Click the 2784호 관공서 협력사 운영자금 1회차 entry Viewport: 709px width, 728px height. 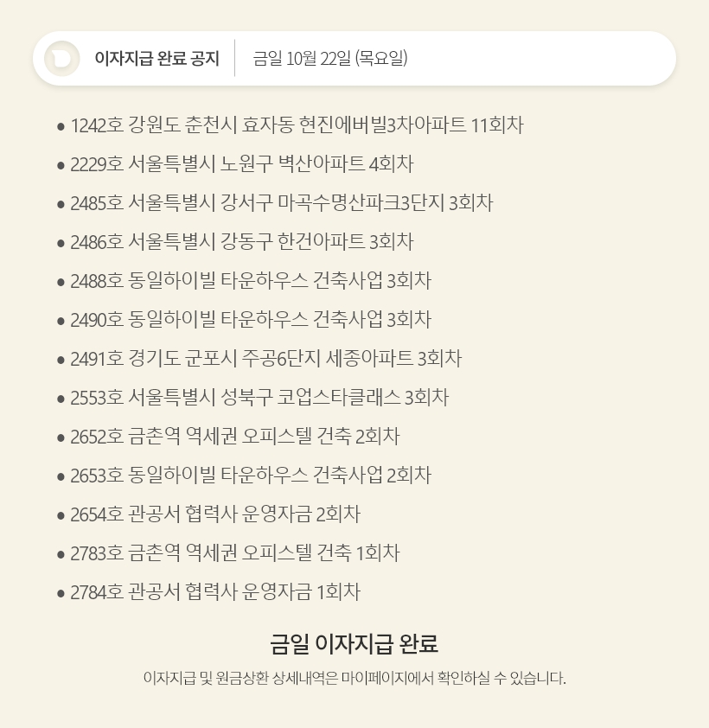click(215, 592)
